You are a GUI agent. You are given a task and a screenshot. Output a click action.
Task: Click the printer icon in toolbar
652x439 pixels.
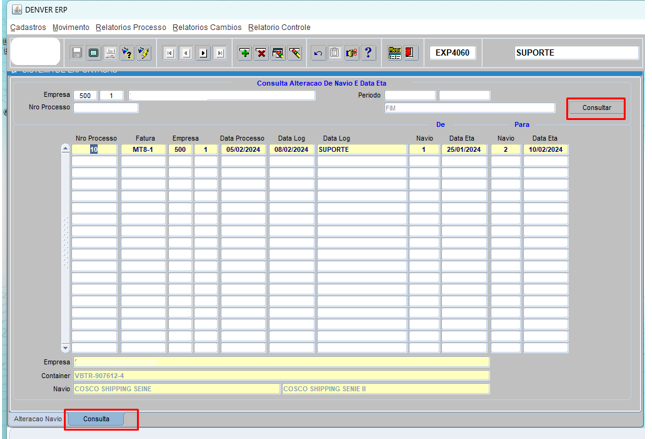[x=110, y=53]
